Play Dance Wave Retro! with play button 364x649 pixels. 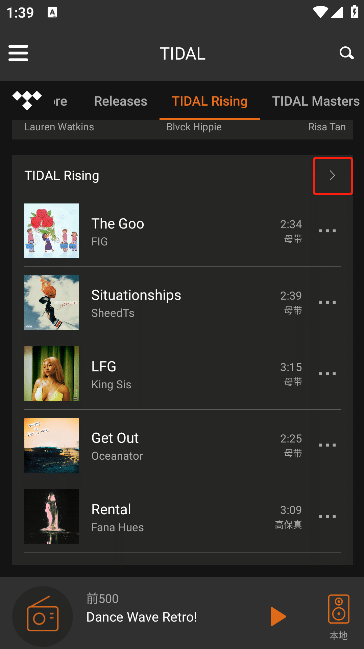278,617
